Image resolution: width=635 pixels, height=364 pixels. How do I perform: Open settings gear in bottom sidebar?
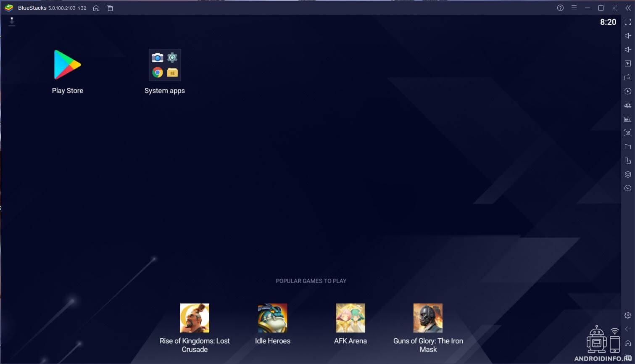pos(628,315)
